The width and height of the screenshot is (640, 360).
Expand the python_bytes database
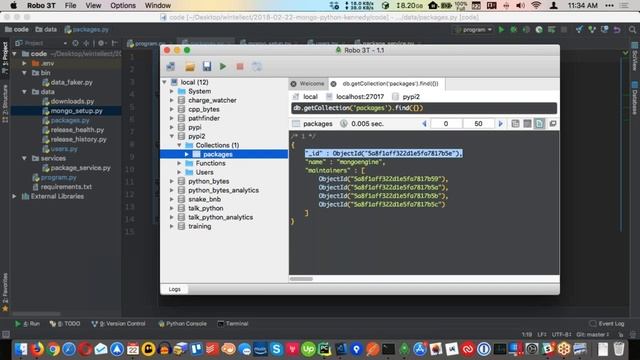click(x=172, y=181)
